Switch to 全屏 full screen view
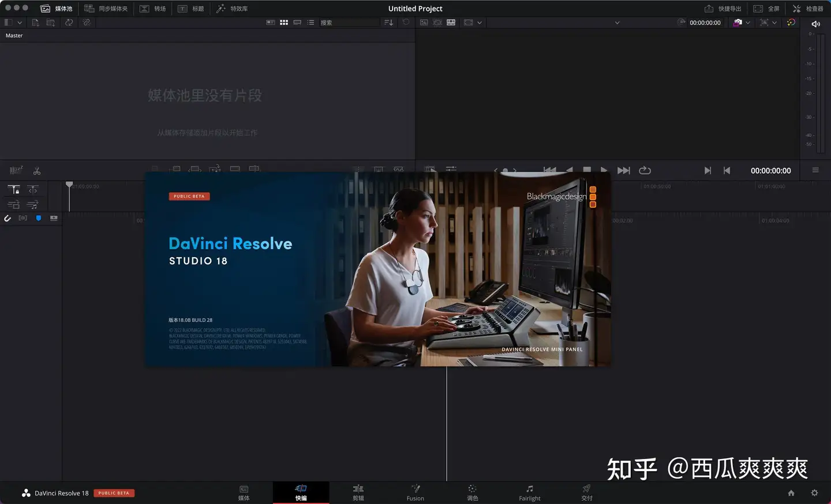Screen dimensions: 831x504 (766, 9)
